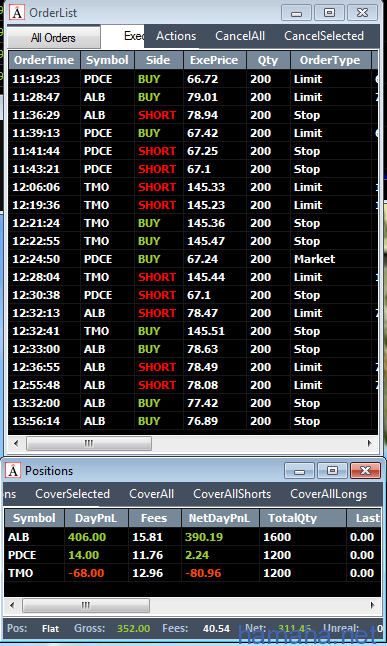
Task: Select the 11:43:21 order row
Action: click(x=193, y=169)
